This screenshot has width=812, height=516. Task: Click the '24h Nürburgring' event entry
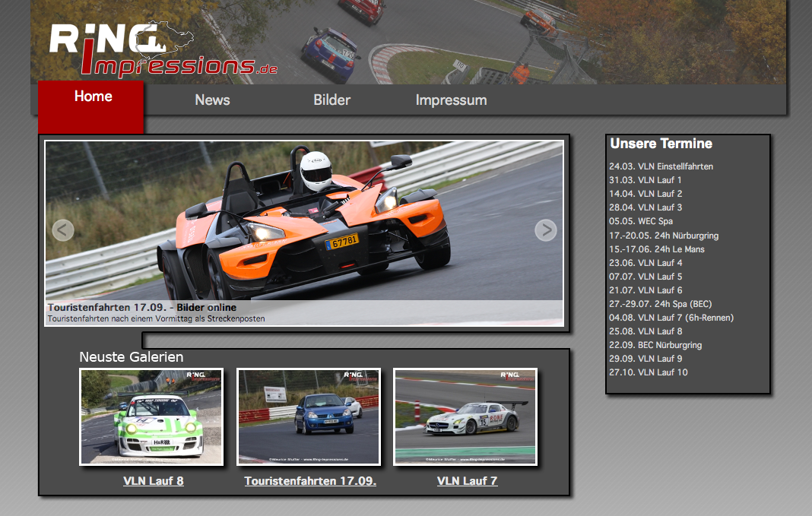(663, 236)
